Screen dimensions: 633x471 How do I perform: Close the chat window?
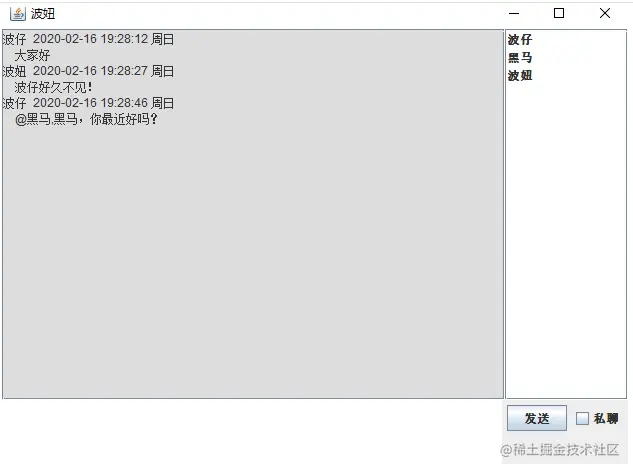[605, 14]
